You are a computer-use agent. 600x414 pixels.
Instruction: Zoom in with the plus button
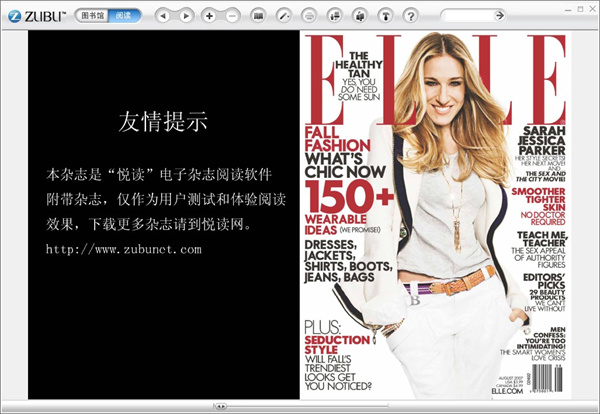coord(209,16)
